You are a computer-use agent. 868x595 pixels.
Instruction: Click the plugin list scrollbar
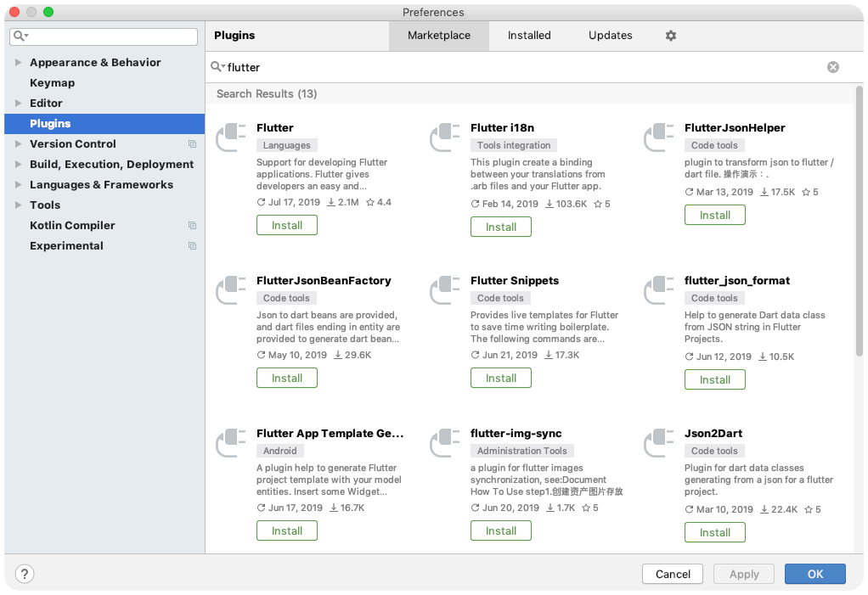(x=860, y=222)
